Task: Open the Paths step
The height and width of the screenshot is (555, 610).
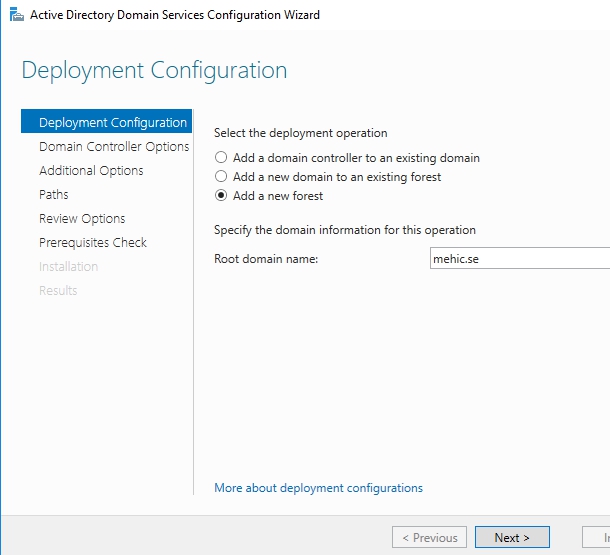Action: [x=54, y=195]
